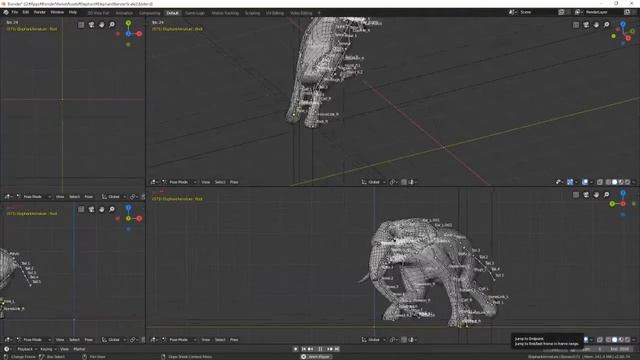Toggle overlays in top-right viewport header
This screenshot has width=640, height=360.
[x=585, y=182]
